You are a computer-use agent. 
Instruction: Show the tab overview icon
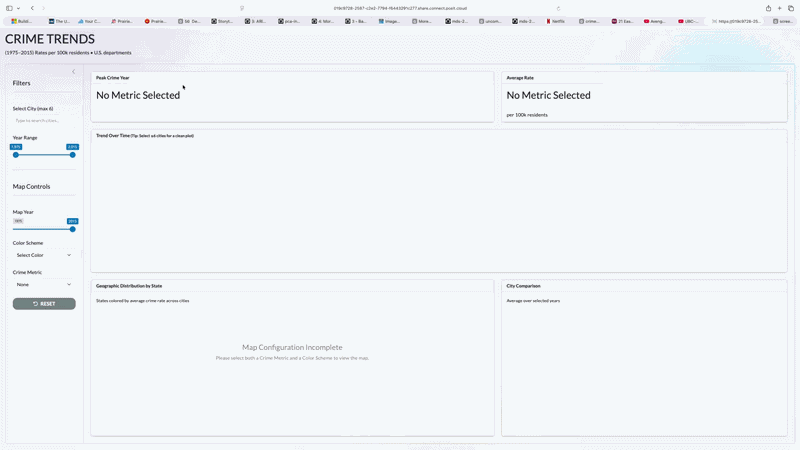coord(791,8)
